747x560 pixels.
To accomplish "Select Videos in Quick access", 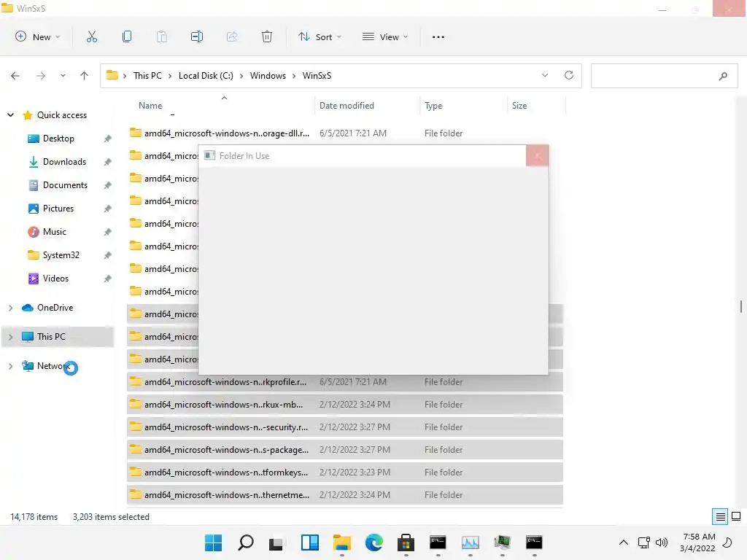I will point(55,279).
